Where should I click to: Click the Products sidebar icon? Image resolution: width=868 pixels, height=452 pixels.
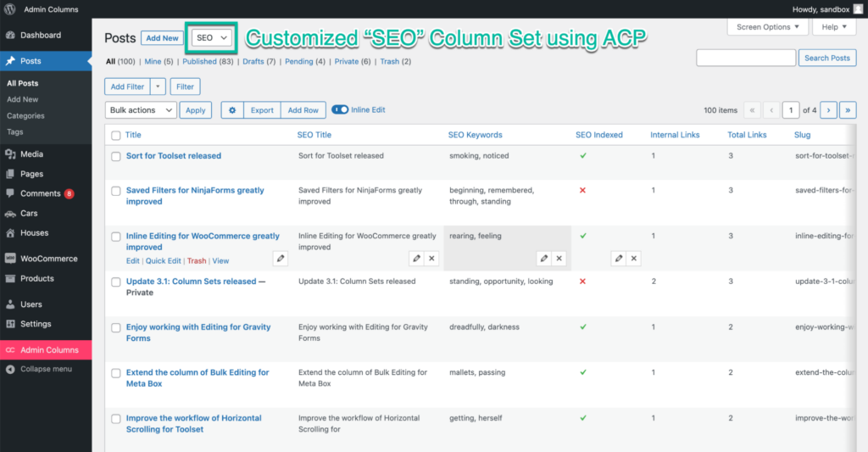tap(10, 279)
